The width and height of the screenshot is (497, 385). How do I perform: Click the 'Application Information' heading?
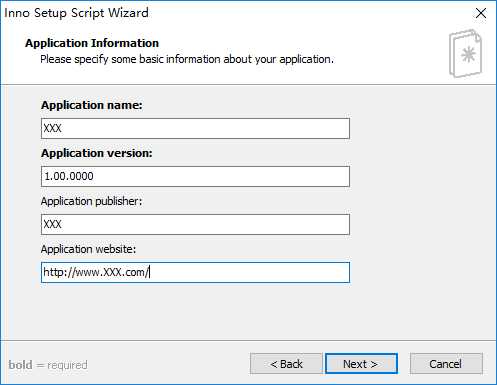pos(92,43)
